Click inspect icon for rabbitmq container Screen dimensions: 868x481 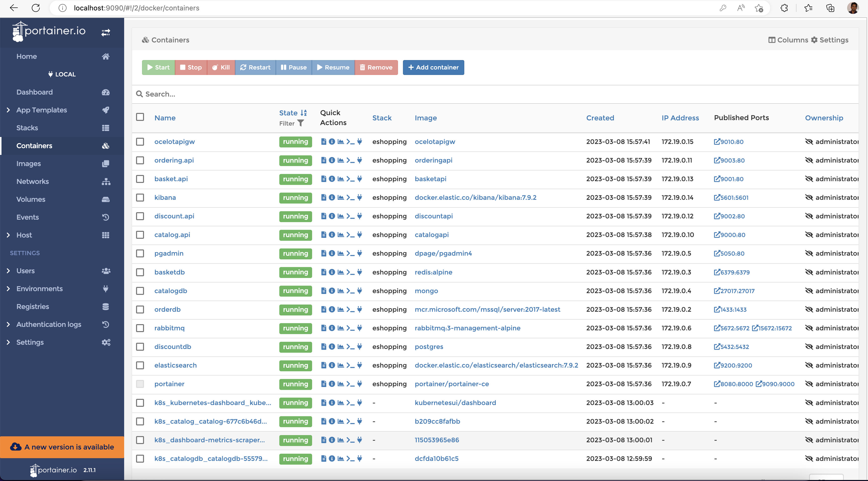pos(332,328)
